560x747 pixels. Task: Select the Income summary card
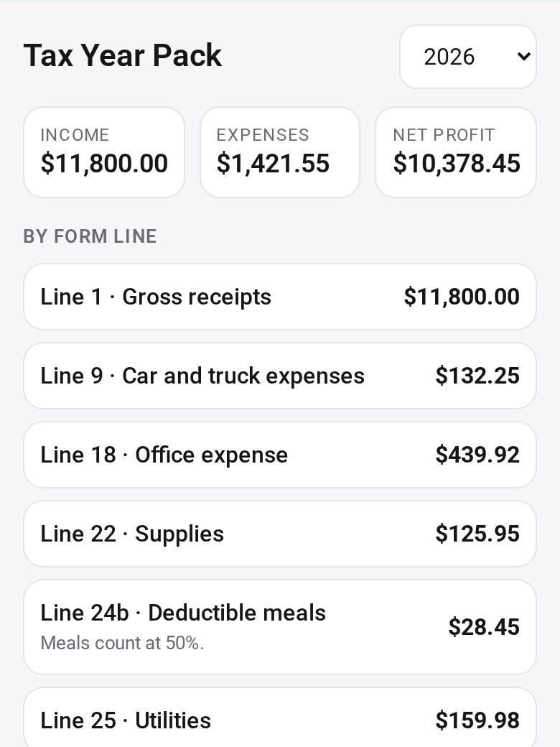coord(104,152)
